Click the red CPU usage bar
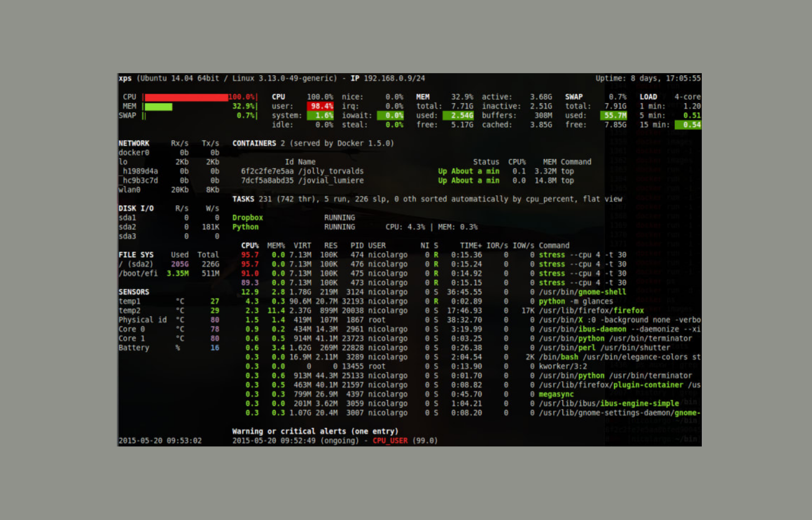Viewport: 812px width, 520px height. pyautogui.click(x=186, y=97)
